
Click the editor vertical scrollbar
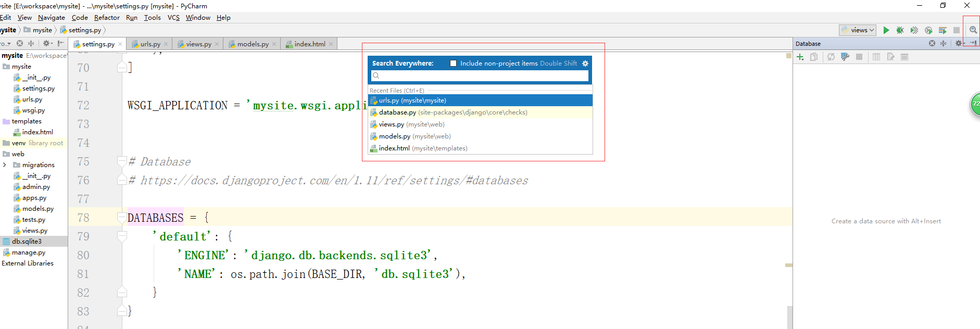(x=789, y=317)
